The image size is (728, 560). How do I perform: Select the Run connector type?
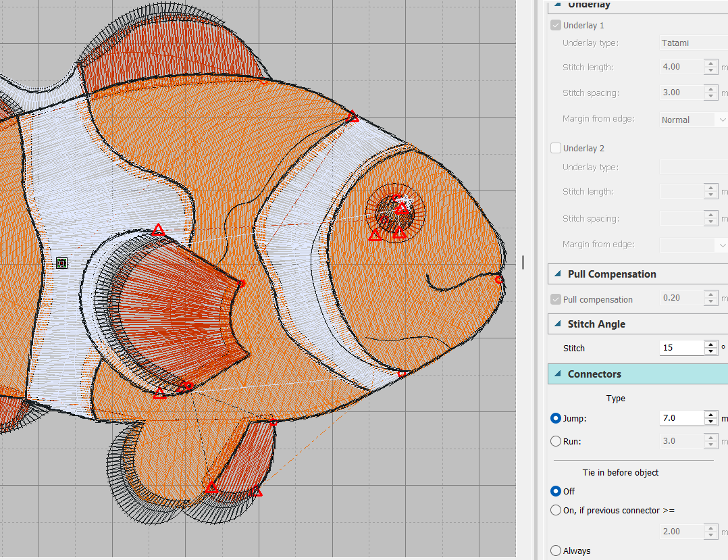click(555, 441)
